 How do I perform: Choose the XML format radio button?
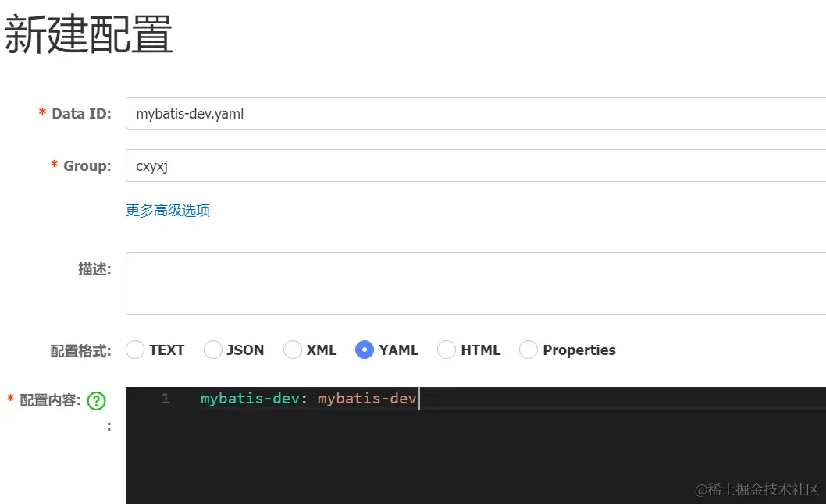[x=292, y=350]
